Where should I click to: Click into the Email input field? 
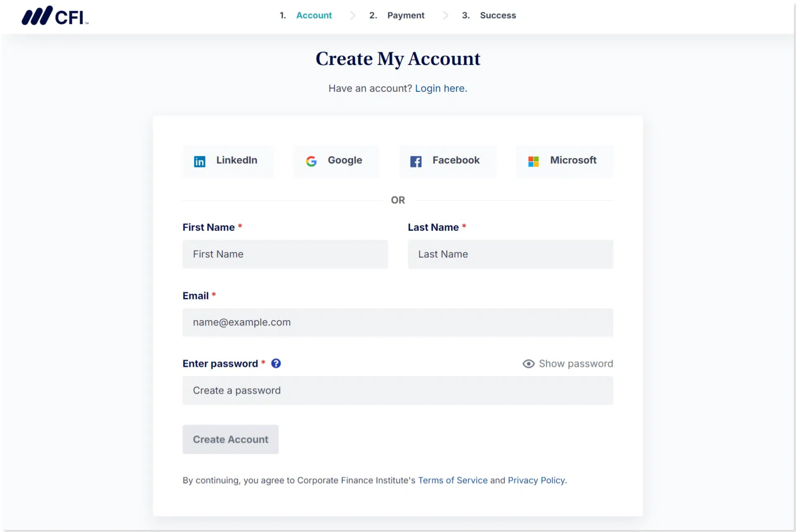pyautogui.click(x=397, y=322)
